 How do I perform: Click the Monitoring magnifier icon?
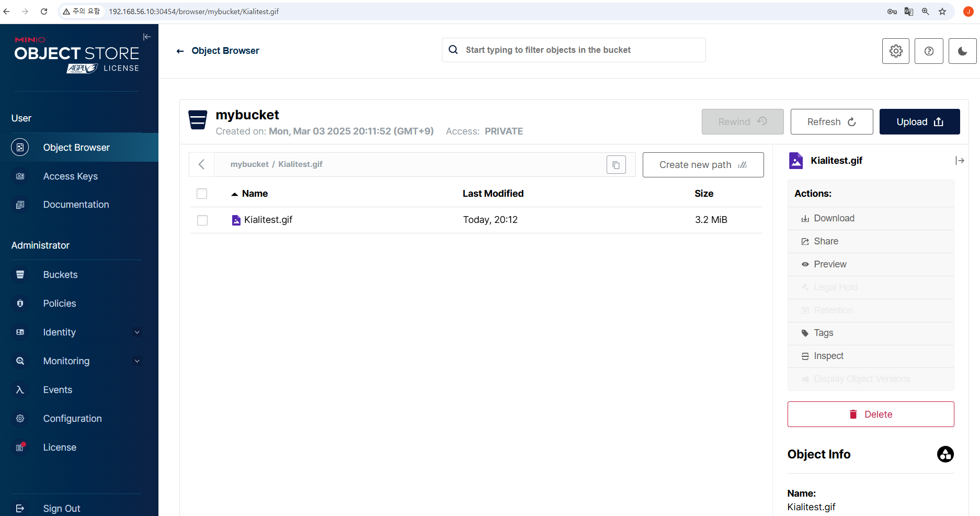pyautogui.click(x=20, y=361)
